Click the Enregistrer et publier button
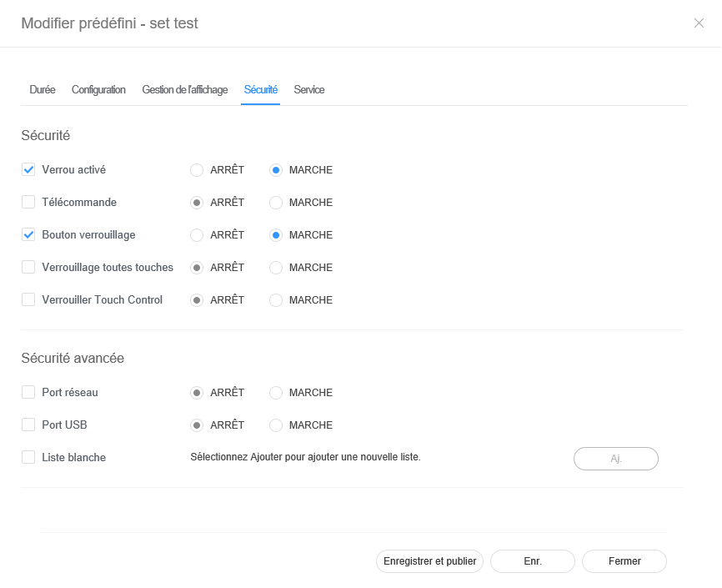Image resolution: width=722 pixels, height=588 pixels. click(x=429, y=561)
